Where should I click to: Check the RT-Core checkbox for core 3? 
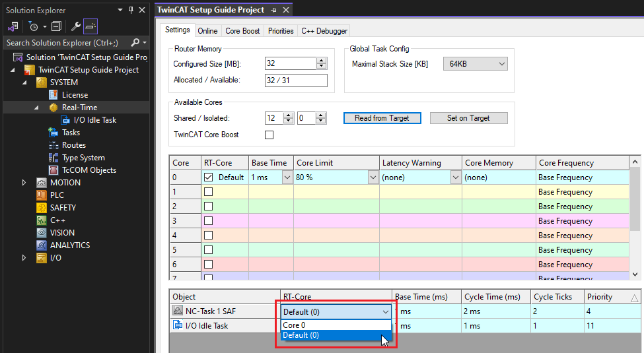coord(209,221)
